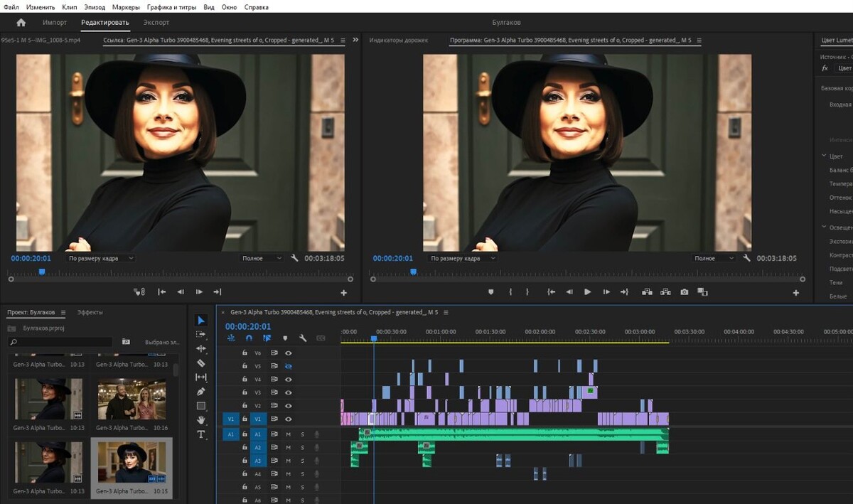Hide track V6 with eye toggle
Screen dimensions: 853x504
pos(289,353)
